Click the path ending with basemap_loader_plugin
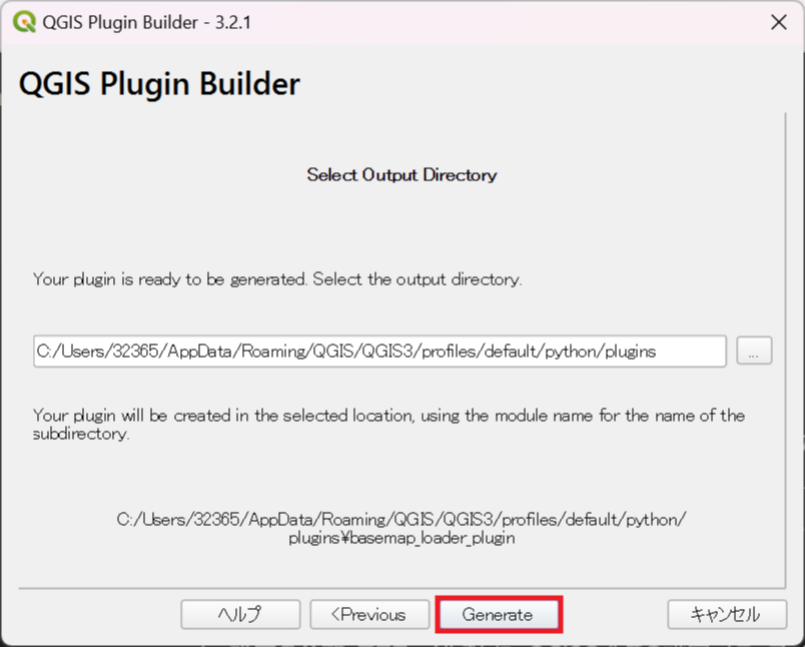Screen dimensions: 805x647 click(401, 528)
